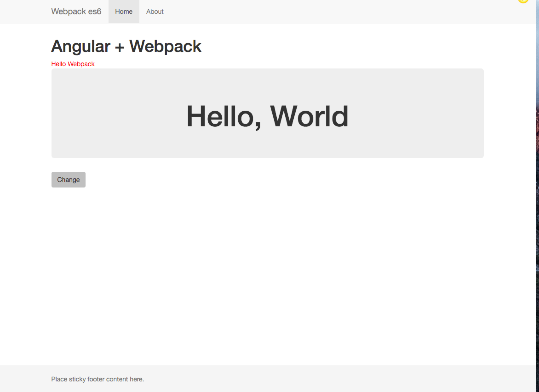Switch to the Home tab

pyautogui.click(x=123, y=12)
